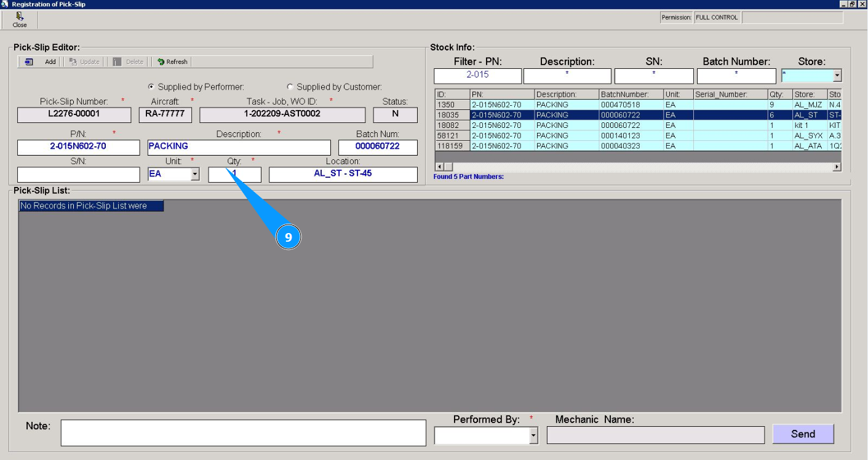The width and height of the screenshot is (868, 460).
Task: Expand the Store filter dropdown
Action: pyautogui.click(x=837, y=76)
